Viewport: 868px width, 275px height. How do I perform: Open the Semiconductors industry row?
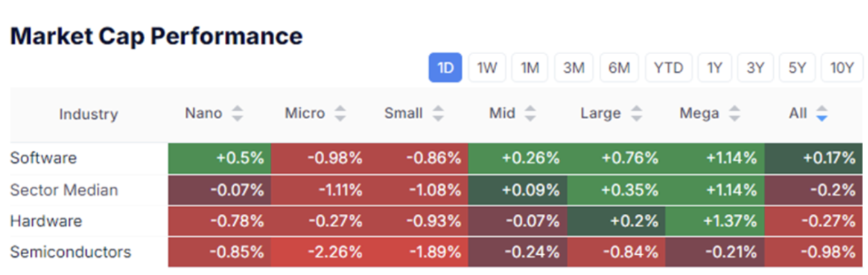(436, 252)
